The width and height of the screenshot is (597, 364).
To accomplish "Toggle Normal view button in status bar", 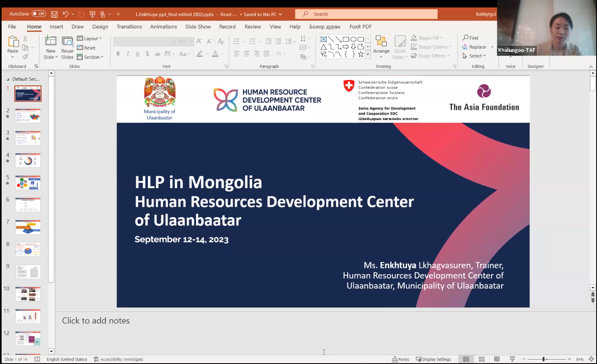I will 466,359.
